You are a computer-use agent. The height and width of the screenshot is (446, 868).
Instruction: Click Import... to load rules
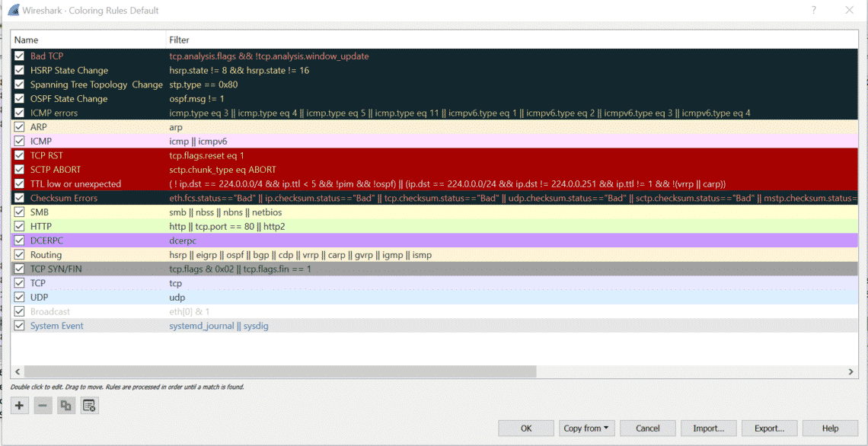(x=709, y=428)
